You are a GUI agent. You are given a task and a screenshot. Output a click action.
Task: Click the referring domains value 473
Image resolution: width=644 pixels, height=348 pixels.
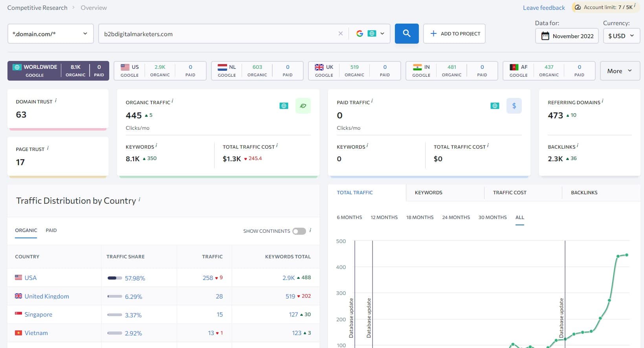click(x=555, y=115)
